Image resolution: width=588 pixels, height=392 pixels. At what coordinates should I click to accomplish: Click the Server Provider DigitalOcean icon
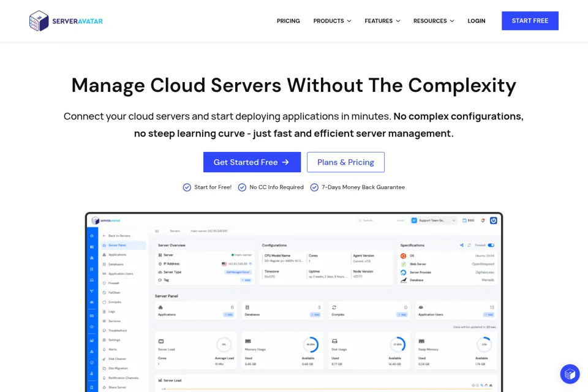(404, 273)
